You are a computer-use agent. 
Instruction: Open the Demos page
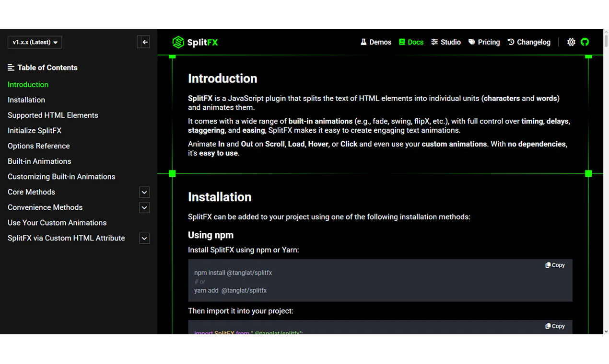click(376, 42)
